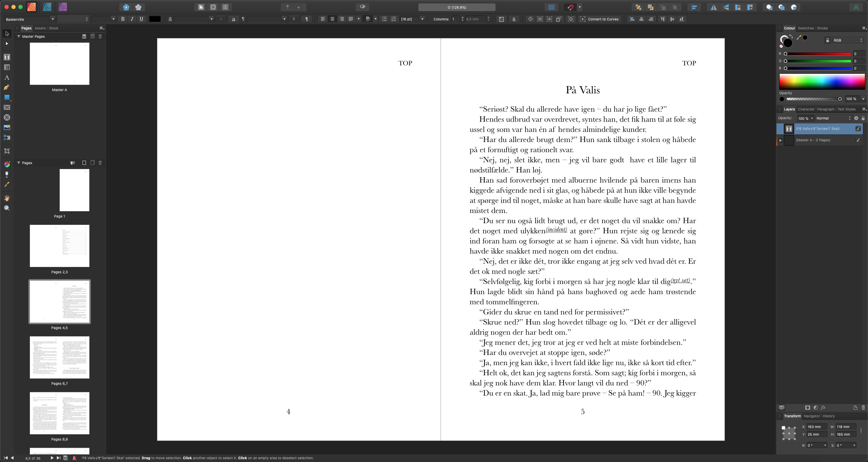Select the Text tool in toolbar
The width and height of the screenshot is (868, 462).
tap(7, 57)
